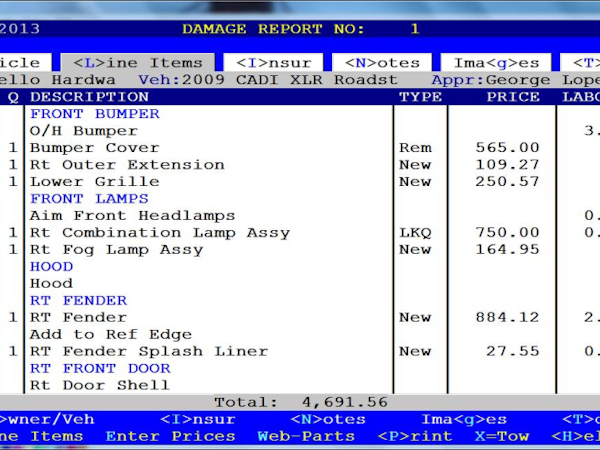Viewport: 600px width, 450px height.
Task: Click the quantity 1 for Bumper Cover
Action: pyautogui.click(x=13, y=148)
